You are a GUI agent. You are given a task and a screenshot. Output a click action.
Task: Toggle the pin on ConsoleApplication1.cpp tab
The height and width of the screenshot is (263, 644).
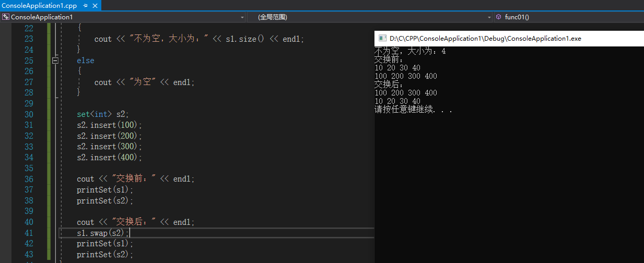[85, 5]
